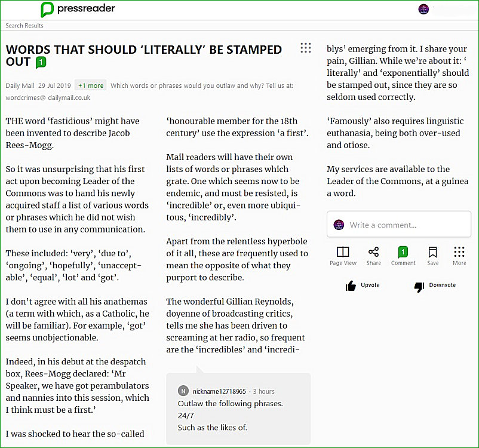The width and height of the screenshot is (479, 448).
Task: Upvote the article
Action: click(x=363, y=286)
